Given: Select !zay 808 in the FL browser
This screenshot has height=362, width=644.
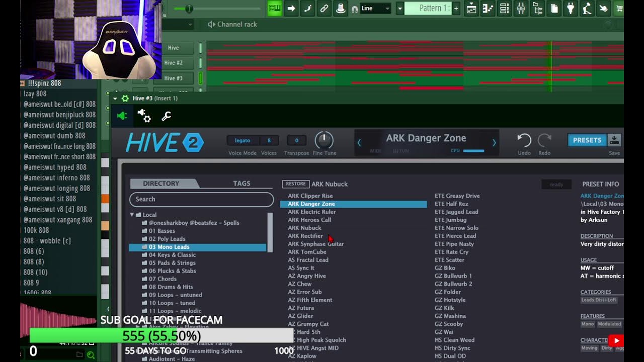Looking at the screenshot, I should coord(35,94).
